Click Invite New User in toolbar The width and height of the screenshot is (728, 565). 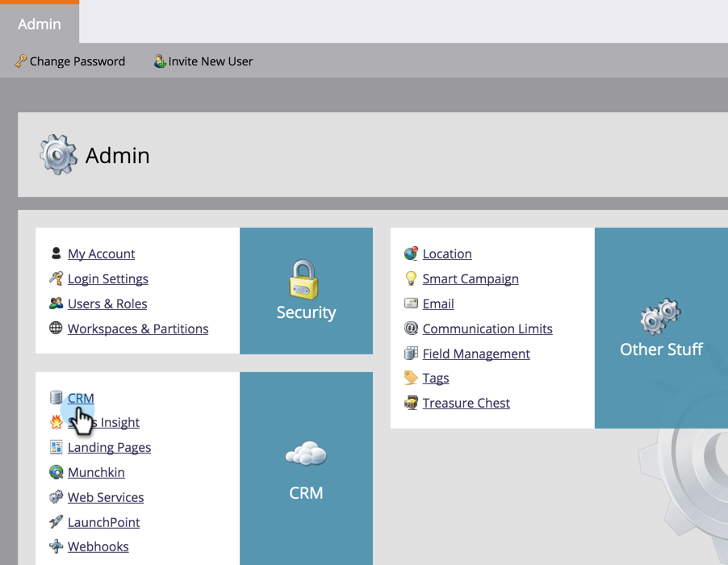[204, 61]
